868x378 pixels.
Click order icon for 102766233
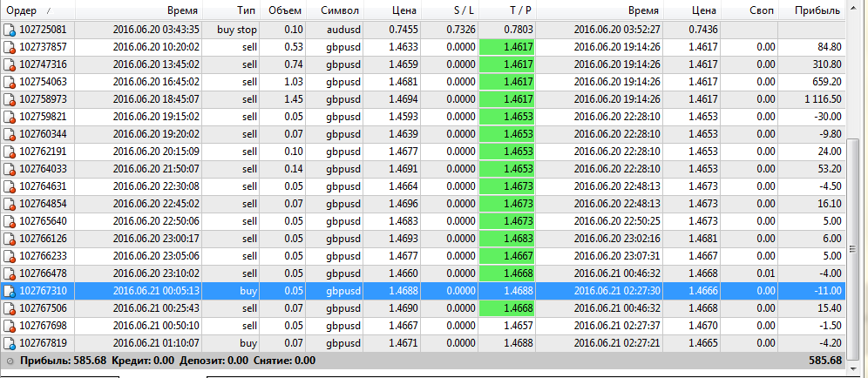tap(10, 256)
